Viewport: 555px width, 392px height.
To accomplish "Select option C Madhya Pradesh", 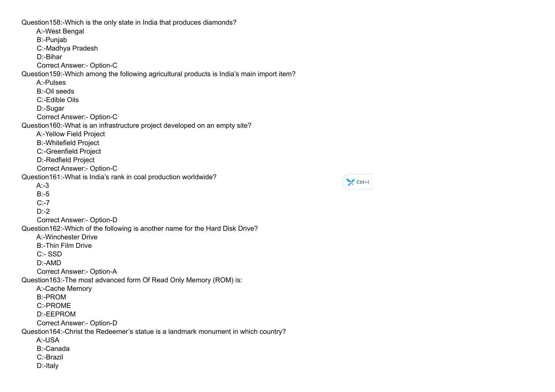I will coord(67,48).
